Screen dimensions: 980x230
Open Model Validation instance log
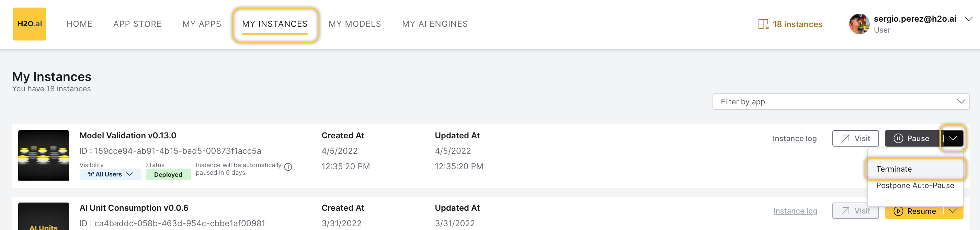point(794,138)
